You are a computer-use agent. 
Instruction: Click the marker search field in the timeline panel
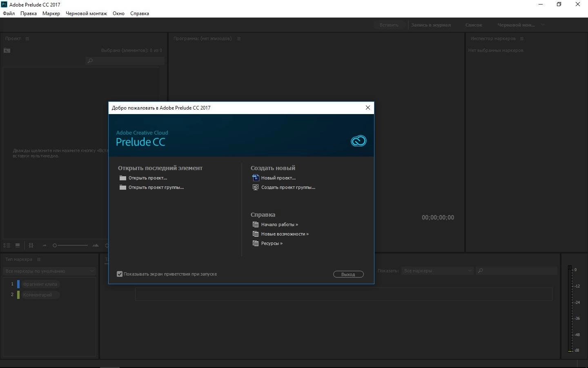tap(517, 271)
